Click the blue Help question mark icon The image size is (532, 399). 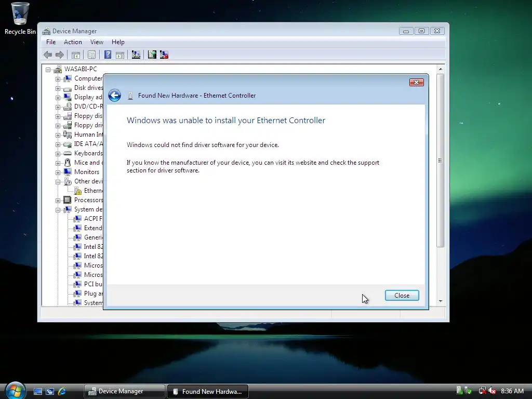pyautogui.click(x=108, y=55)
